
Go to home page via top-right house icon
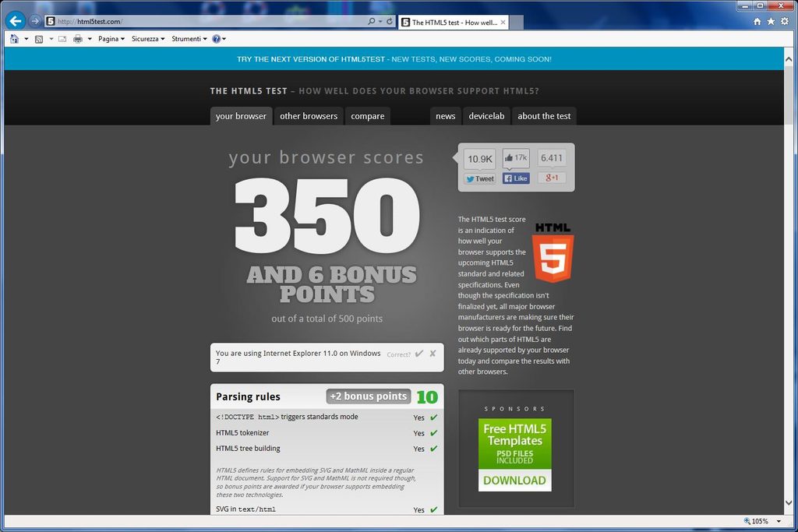tap(757, 21)
